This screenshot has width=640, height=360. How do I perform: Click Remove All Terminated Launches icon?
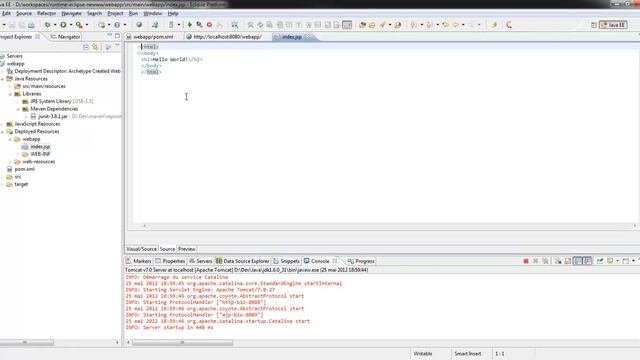pyautogui.click(x=545, y=261)
